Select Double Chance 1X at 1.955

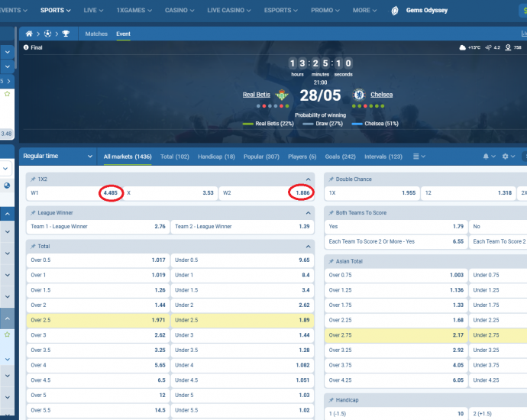[x=372, y=193]
